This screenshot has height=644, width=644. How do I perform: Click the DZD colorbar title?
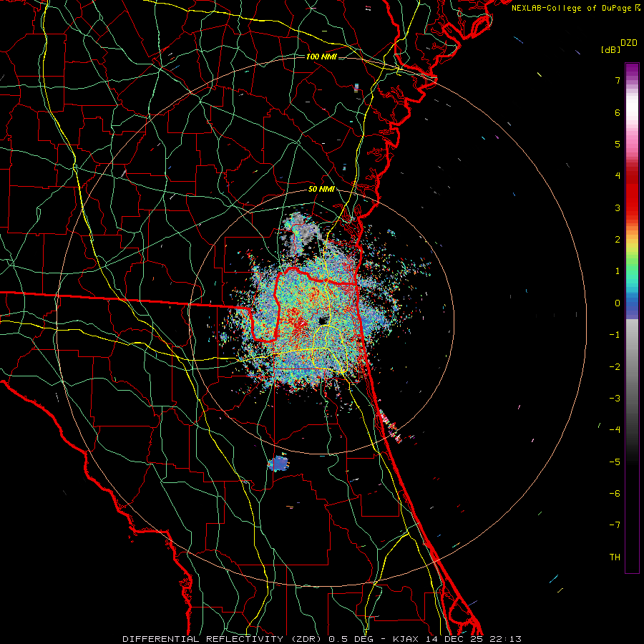[629, 43]
